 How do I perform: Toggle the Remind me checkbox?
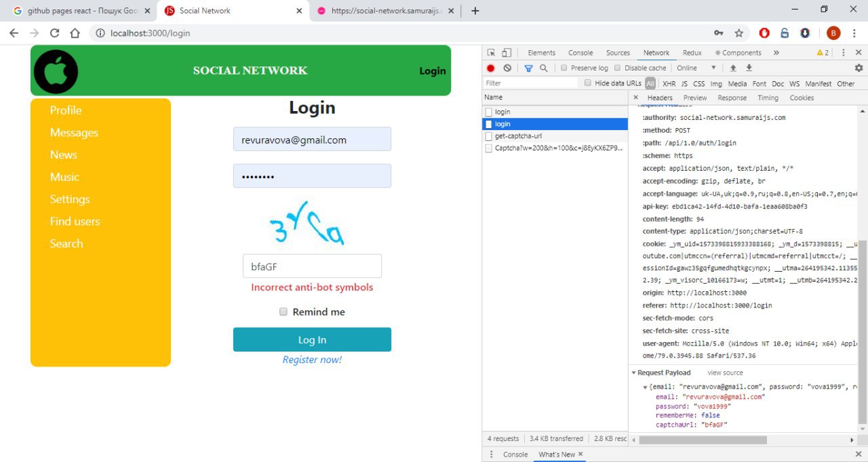tap(283, 312)
